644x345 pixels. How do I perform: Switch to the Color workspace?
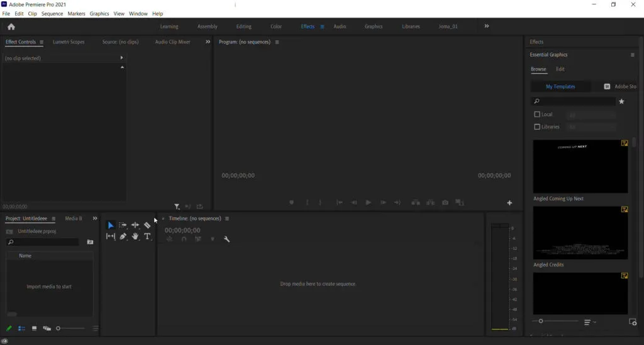point(276,26)
